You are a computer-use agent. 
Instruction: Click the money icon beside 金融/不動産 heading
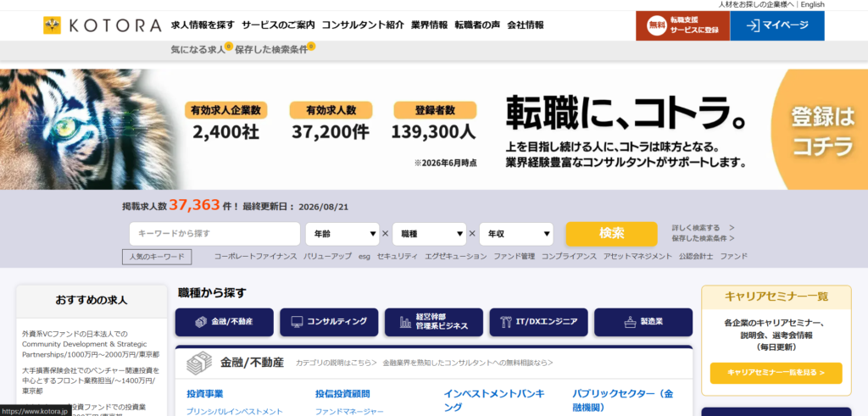198,363
